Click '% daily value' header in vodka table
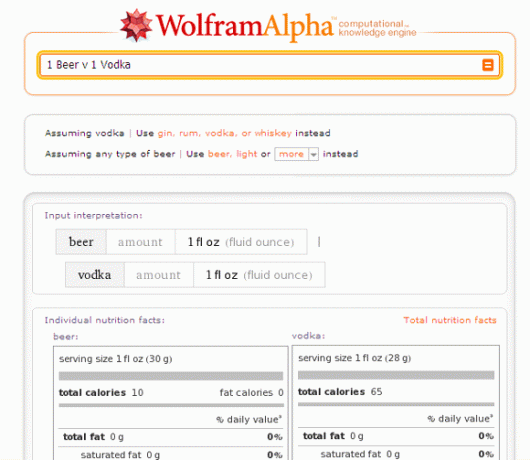This screenshot has width=530, height=460. 460,419
